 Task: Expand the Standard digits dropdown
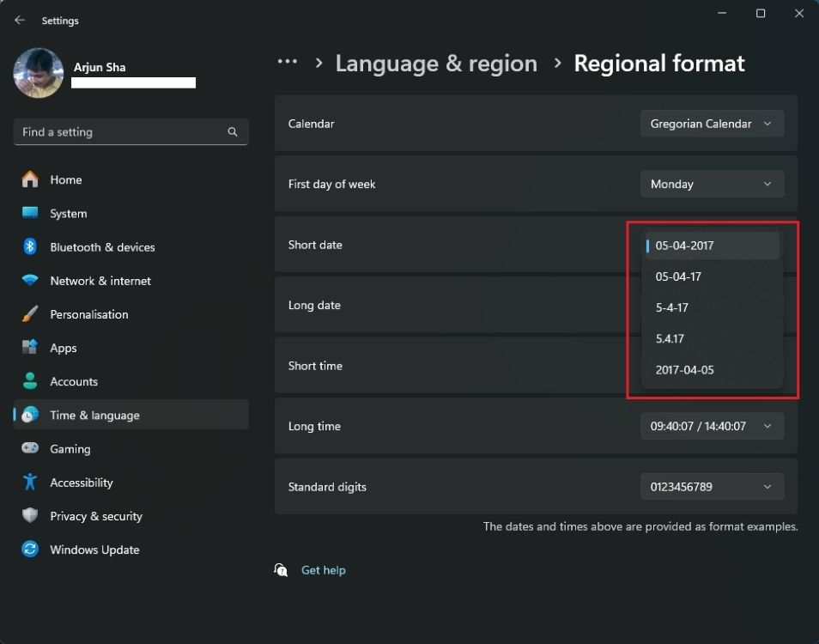712,487
